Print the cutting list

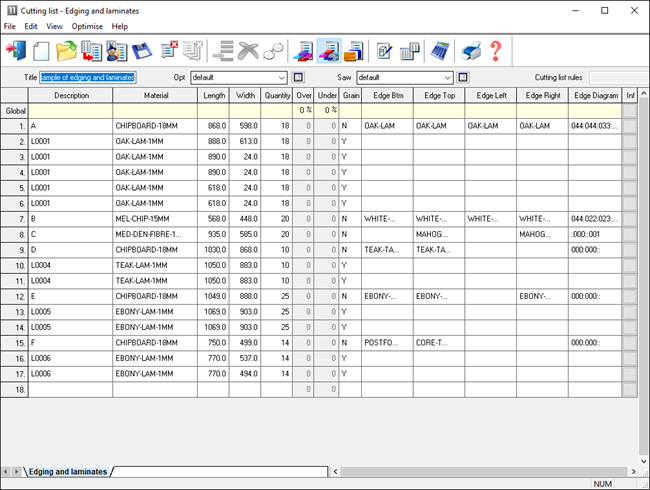[471, 51]
